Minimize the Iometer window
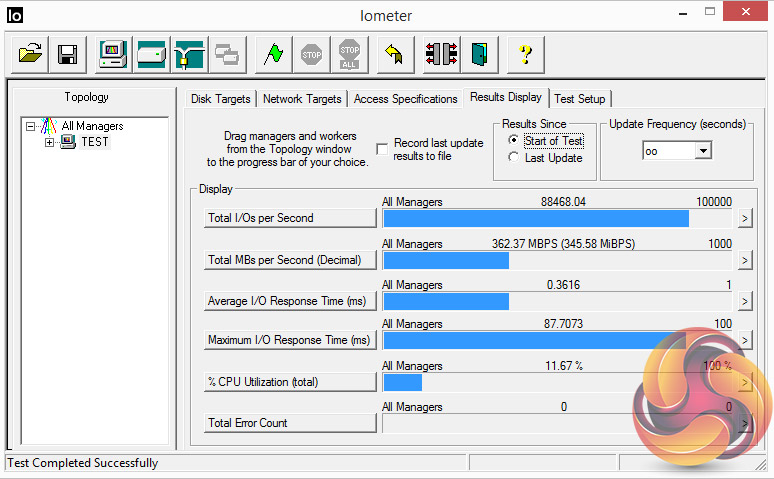Image resolution: width=774 pixels, height=479 pixels. (683, 13)
